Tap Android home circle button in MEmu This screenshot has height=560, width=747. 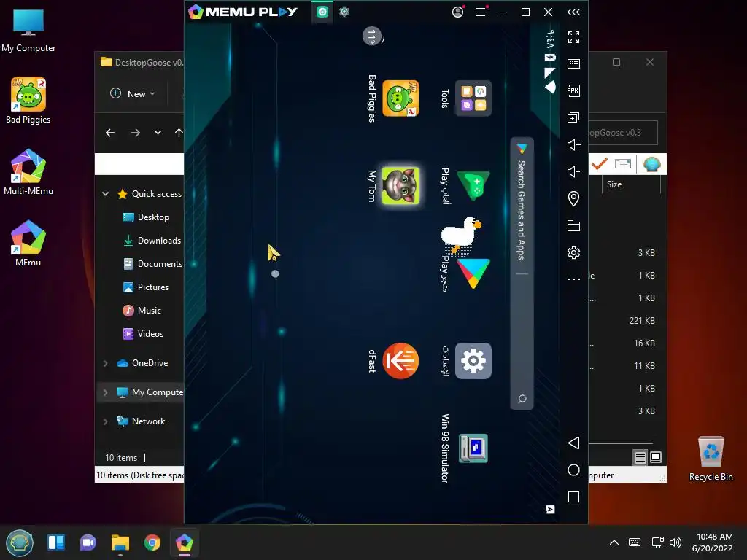[x=573, y=470]
